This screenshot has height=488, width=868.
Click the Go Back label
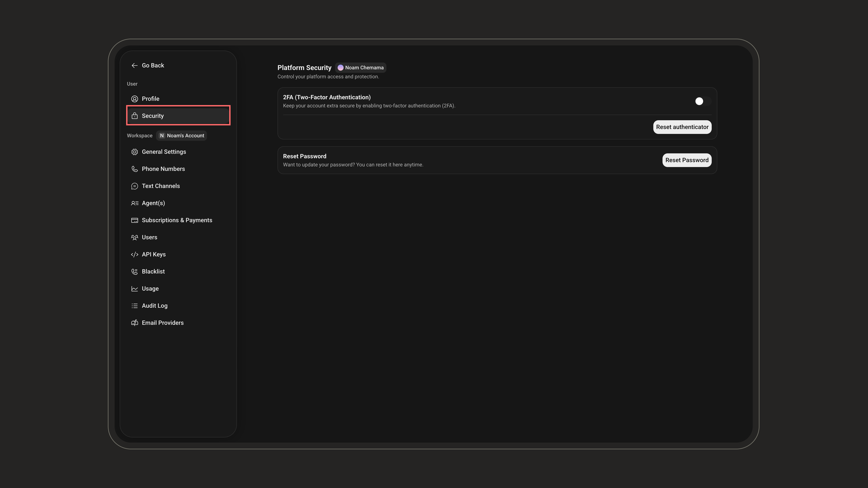pos(153,65)
